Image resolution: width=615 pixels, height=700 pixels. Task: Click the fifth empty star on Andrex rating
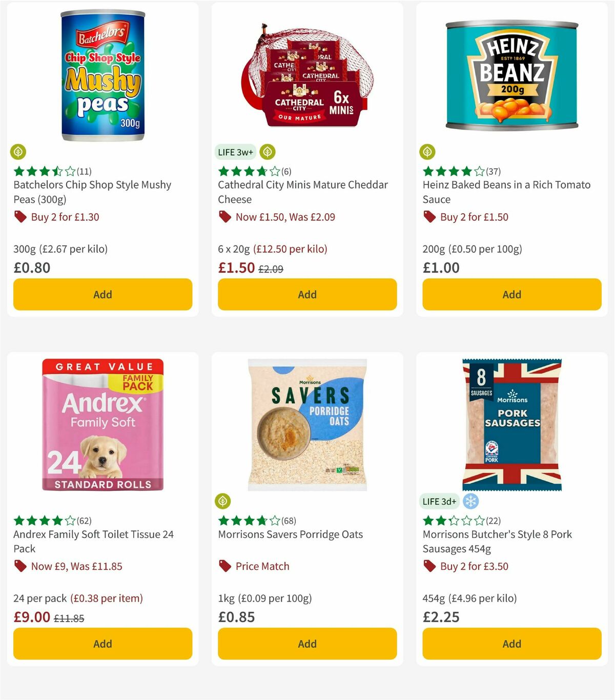click(69, 521)
